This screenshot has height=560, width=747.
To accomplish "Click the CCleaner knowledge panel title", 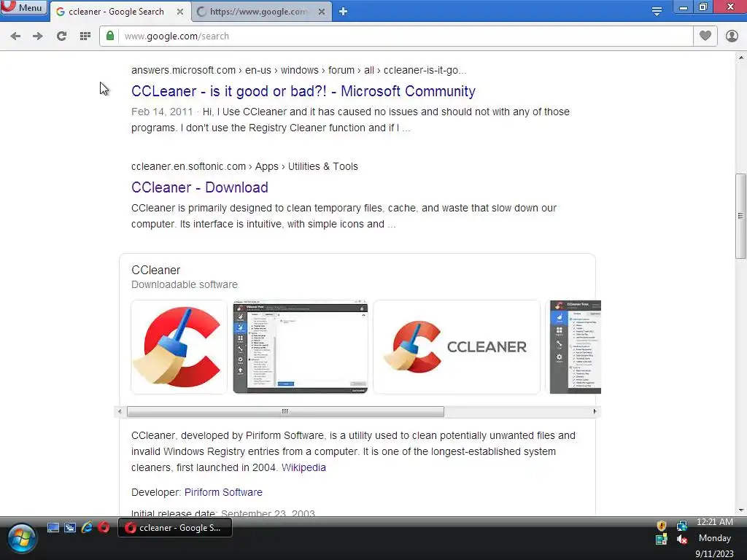I will point(156,270).
